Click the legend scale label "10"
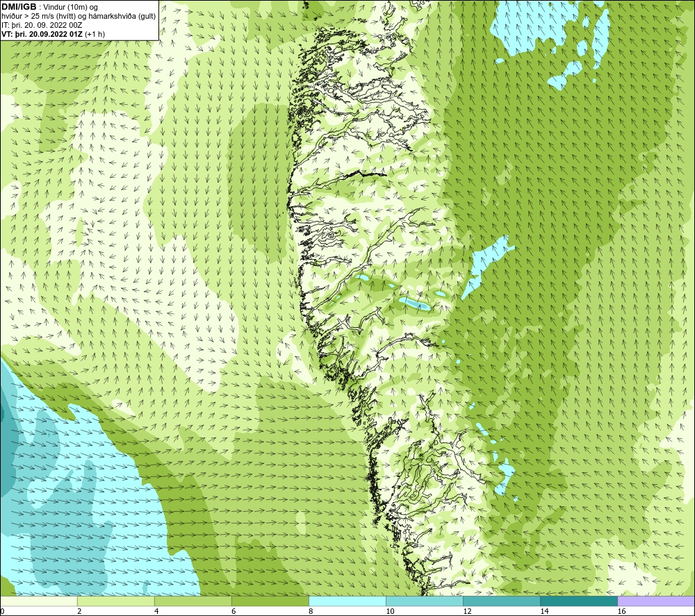The image size is (695, 616). click(390, 611)
